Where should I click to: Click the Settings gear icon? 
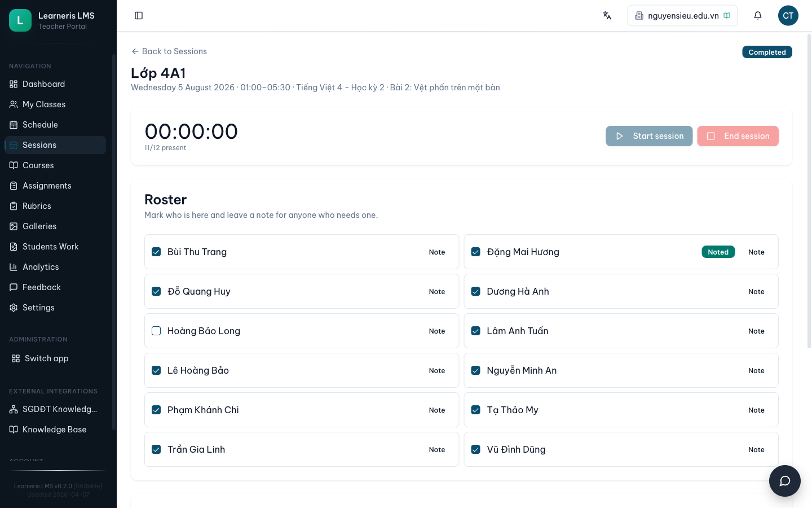click(14, 308)
